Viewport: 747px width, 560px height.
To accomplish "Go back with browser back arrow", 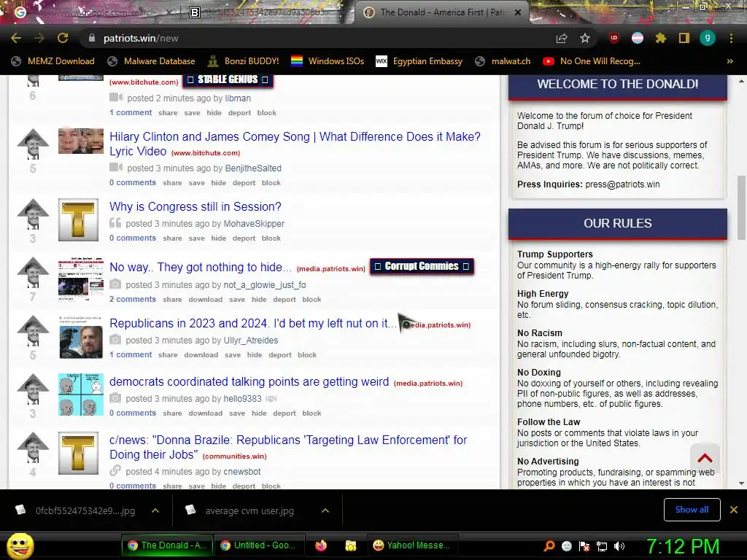I will coord(16,38).
